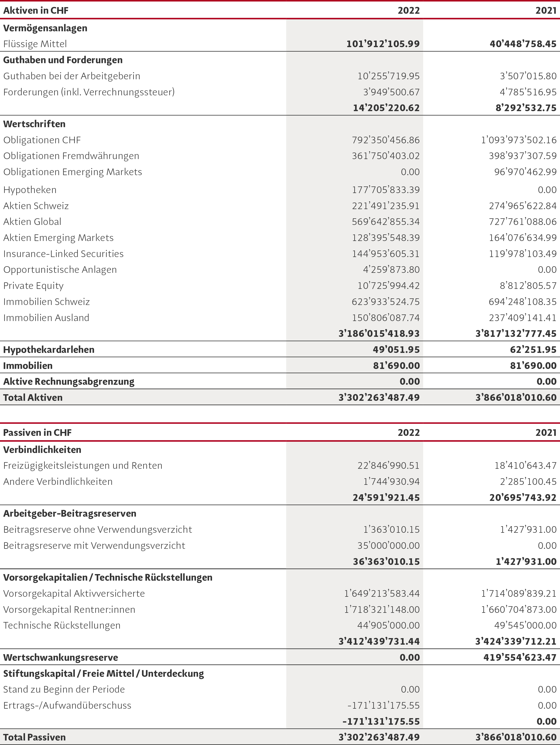Select the Obligationen CHF 2021 value

(519, 140)
